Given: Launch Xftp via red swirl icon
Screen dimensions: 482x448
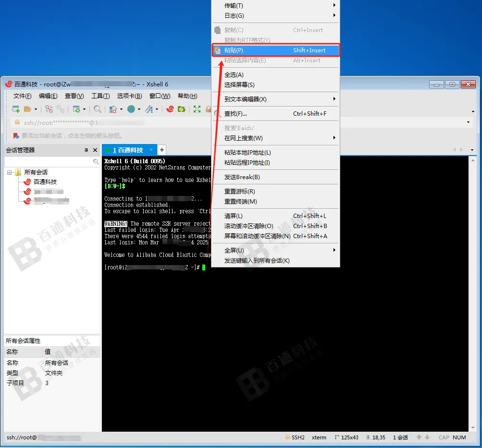Looking at the screenshot, I should coord(170,109).
